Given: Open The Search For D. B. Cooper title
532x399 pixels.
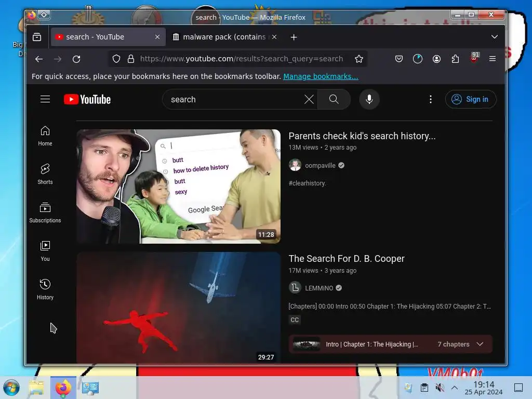Looking at the screenshot, I should [347, 259].
